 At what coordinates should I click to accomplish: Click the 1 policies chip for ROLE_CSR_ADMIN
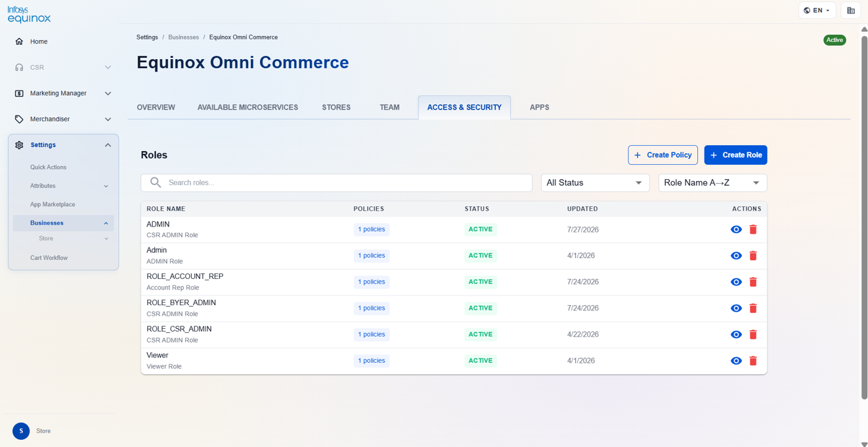click(372, 335)
